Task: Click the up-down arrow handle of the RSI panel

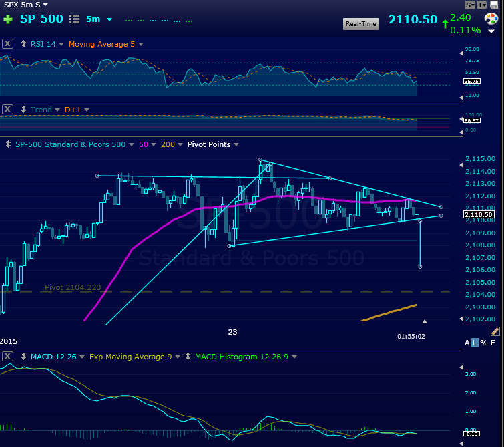Action: point(23,44)
